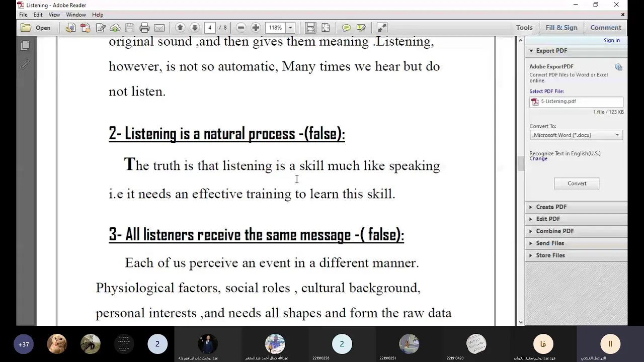Click participant tile labeled 221910258
This screenshot has height=362, width=644.
tap(342, 344)
